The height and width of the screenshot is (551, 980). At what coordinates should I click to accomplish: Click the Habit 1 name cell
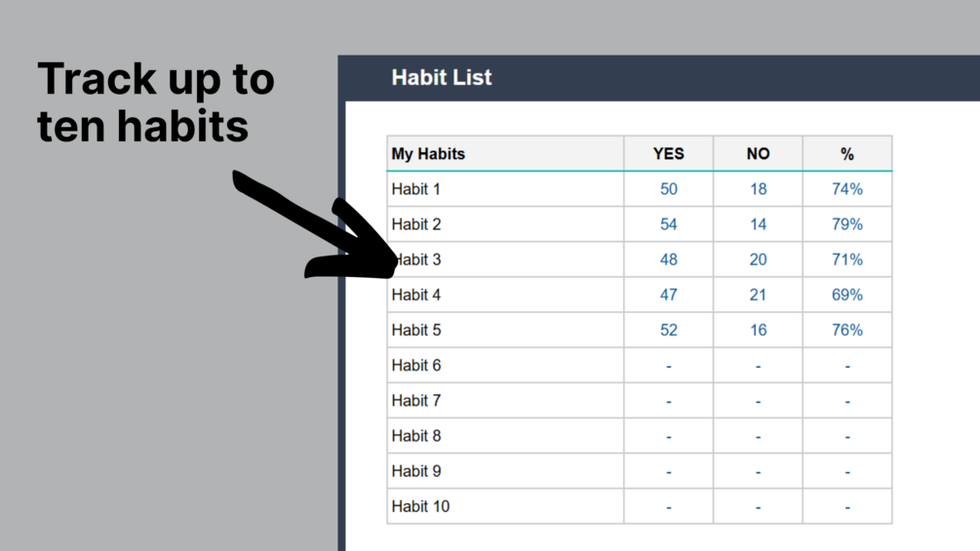tap(505, 188)
